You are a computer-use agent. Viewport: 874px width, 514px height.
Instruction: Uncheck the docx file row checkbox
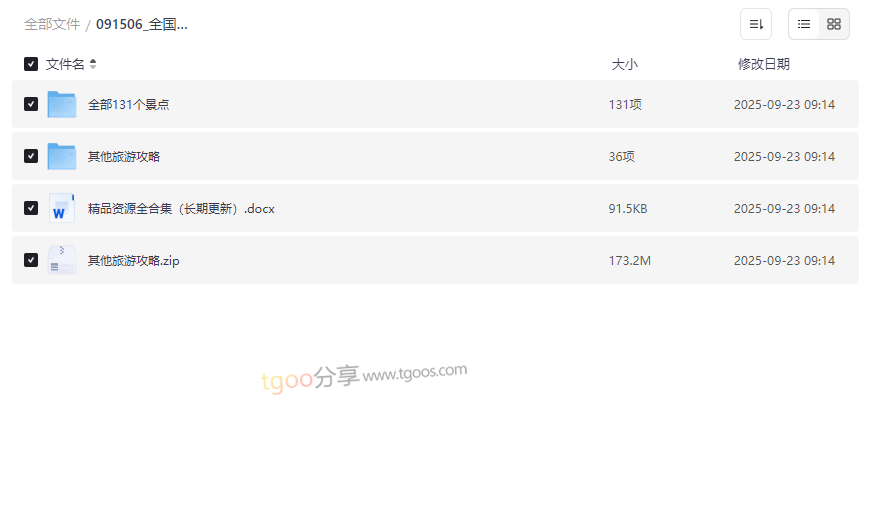coord(31,208)
